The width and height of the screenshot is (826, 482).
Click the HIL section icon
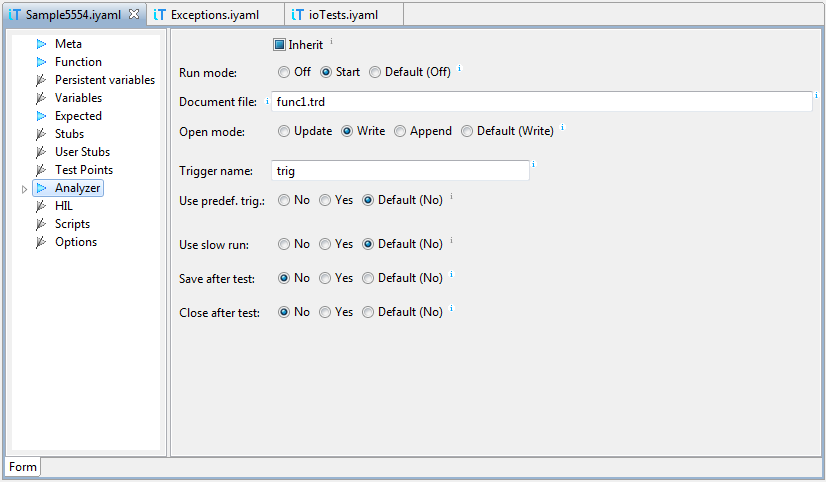[x=41, y=206]
